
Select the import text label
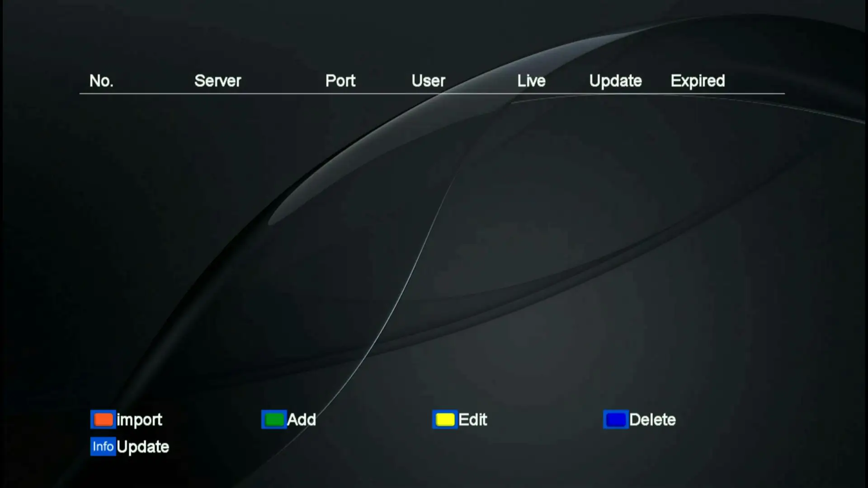[x=139, y=420]
